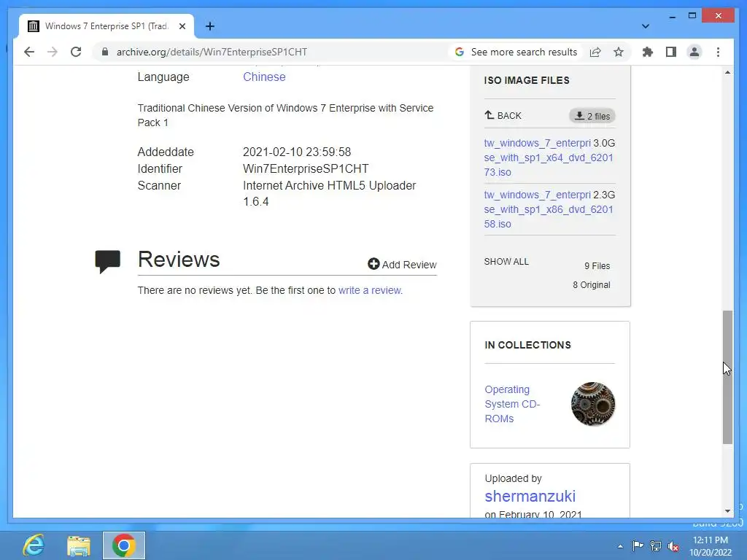Screen dimensions: 747x560
Task: Click the Scanner value Internet Archive HTML5 Uploader
Action: [x=329, y=193]
